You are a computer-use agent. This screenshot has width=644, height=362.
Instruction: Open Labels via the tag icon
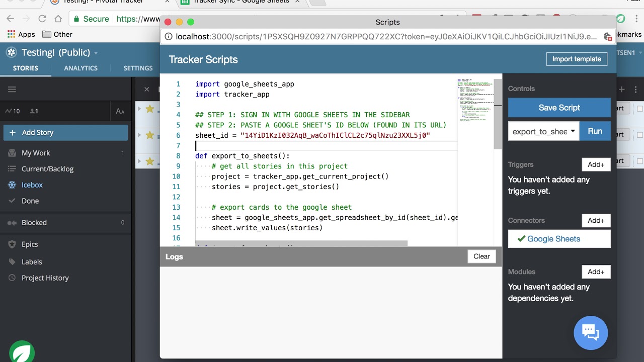[x=11, y=261]
